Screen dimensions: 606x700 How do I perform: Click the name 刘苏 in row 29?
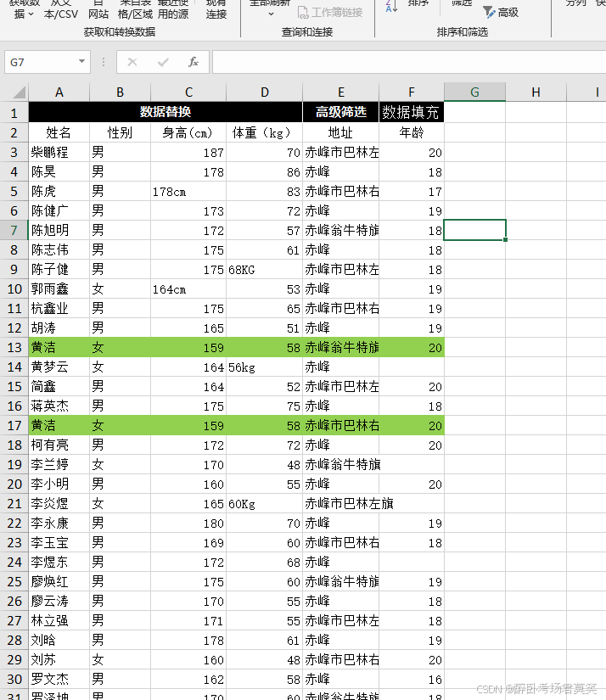59,660
